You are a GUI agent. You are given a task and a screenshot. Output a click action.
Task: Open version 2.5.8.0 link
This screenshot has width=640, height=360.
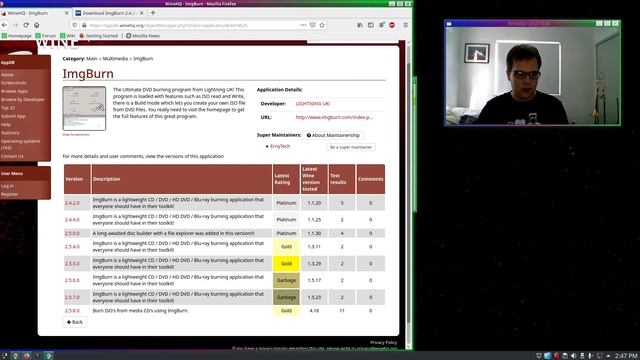tap(72, 311)
